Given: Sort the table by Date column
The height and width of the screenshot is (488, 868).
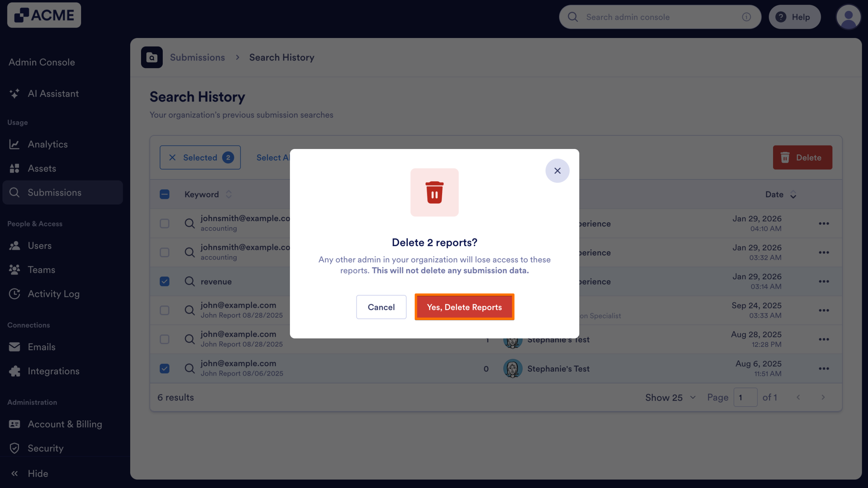Looking at the screenshot, I should [793, 194].
